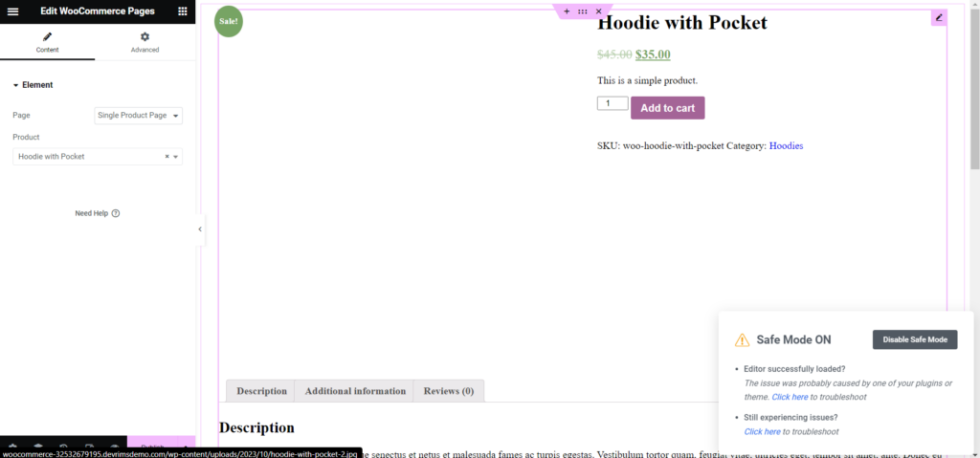Screen dimensions: 980x458
Task: Collapse the editor side panel with arrow
Action: (200, 229)
